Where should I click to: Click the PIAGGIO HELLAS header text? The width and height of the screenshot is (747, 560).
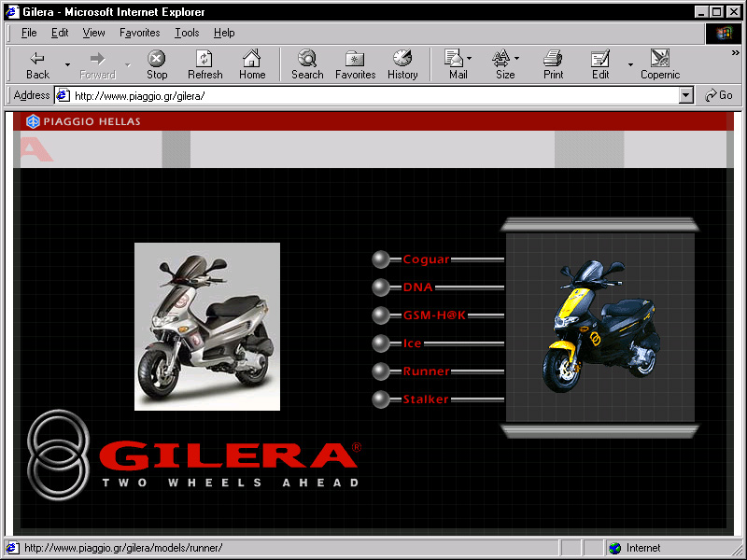(x=92, y=121)
